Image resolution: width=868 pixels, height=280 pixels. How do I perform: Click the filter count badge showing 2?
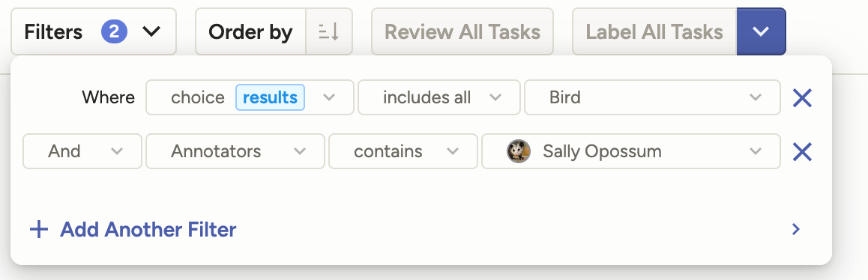click(x=114, y=31)
